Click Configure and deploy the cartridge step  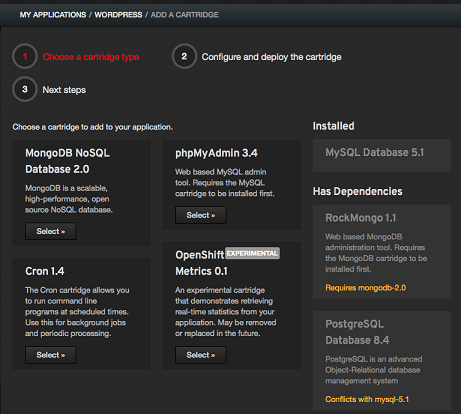click(271, 57)
